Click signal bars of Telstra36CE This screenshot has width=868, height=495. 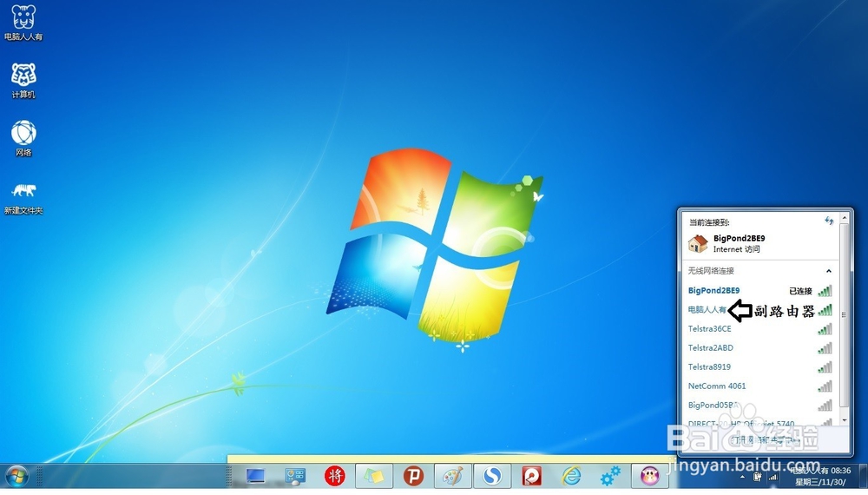[825, 329]
